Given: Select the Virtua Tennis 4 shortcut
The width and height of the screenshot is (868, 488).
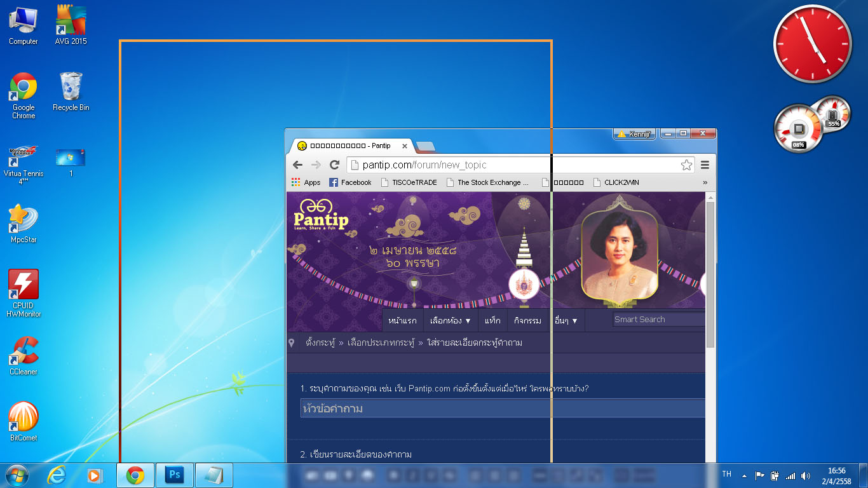Looking at the screenshot, I should pos(24,164).
